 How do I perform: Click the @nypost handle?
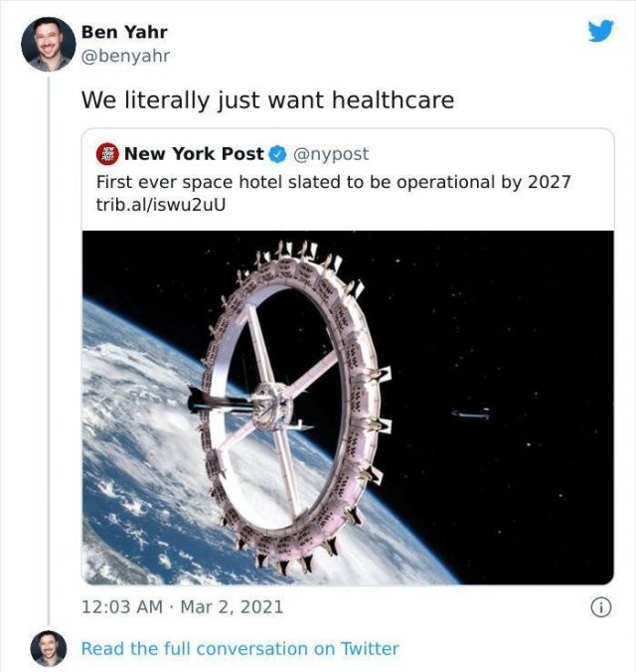click(x=331, y=154)
